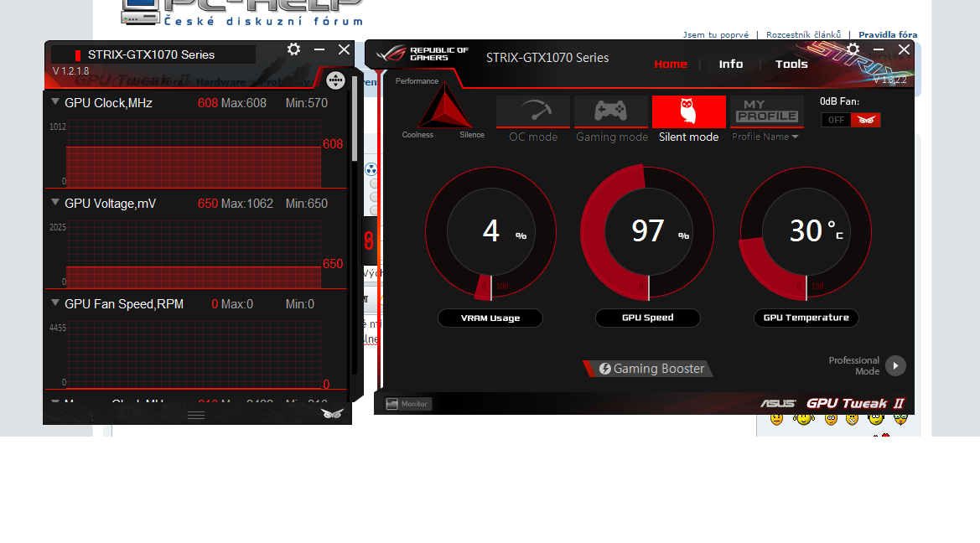Viewport: 980px width, 543px height.
Task: Click the 0dB Fan: label
Action: (839, 101)
